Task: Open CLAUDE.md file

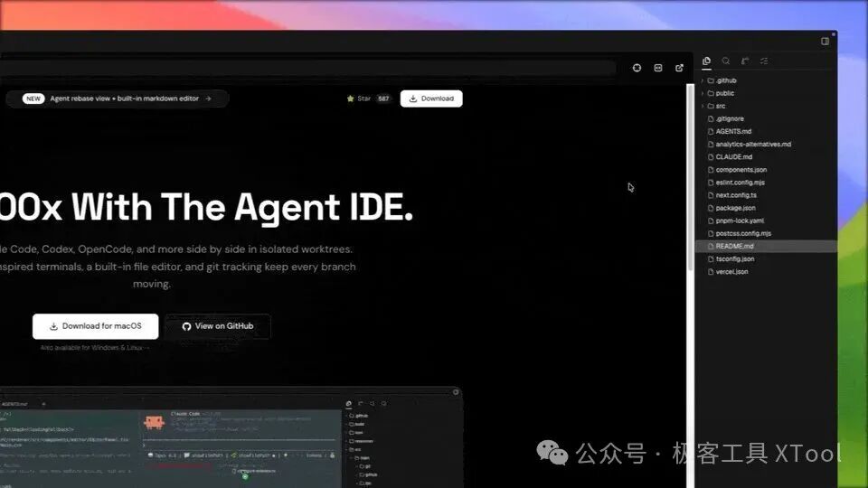Action: [x=733, y=156]
